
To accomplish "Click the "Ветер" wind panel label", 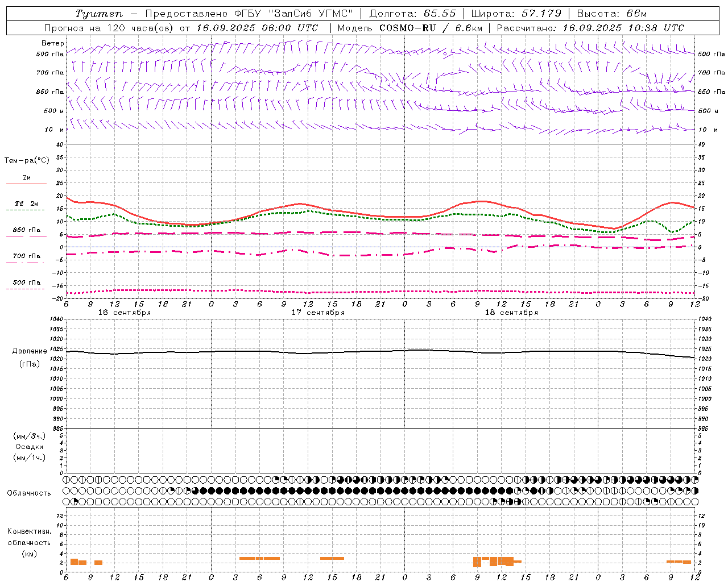I will pos(53,43).
